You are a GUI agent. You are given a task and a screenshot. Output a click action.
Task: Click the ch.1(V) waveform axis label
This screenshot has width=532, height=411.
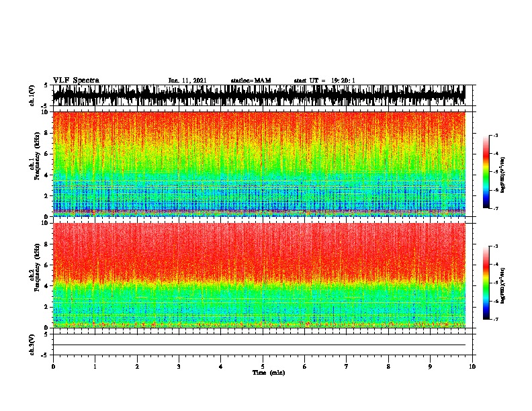[32, 95]
